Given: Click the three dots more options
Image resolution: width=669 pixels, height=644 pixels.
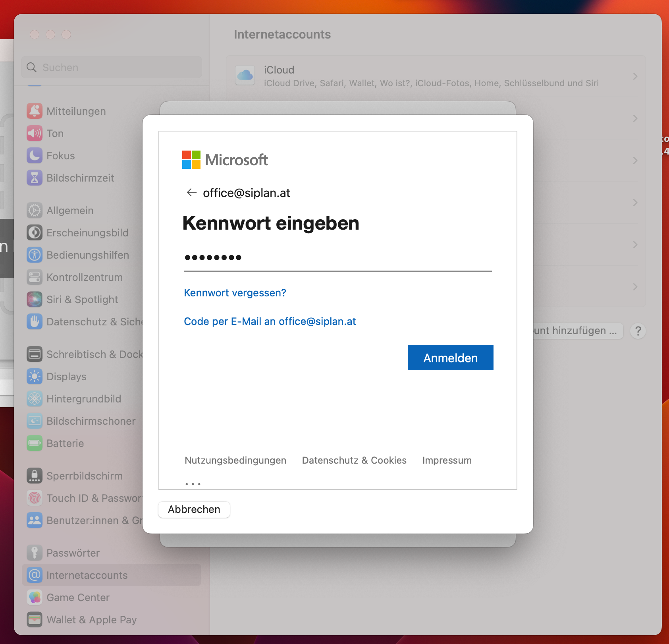Looking at the screenshot, I should 193,484.
